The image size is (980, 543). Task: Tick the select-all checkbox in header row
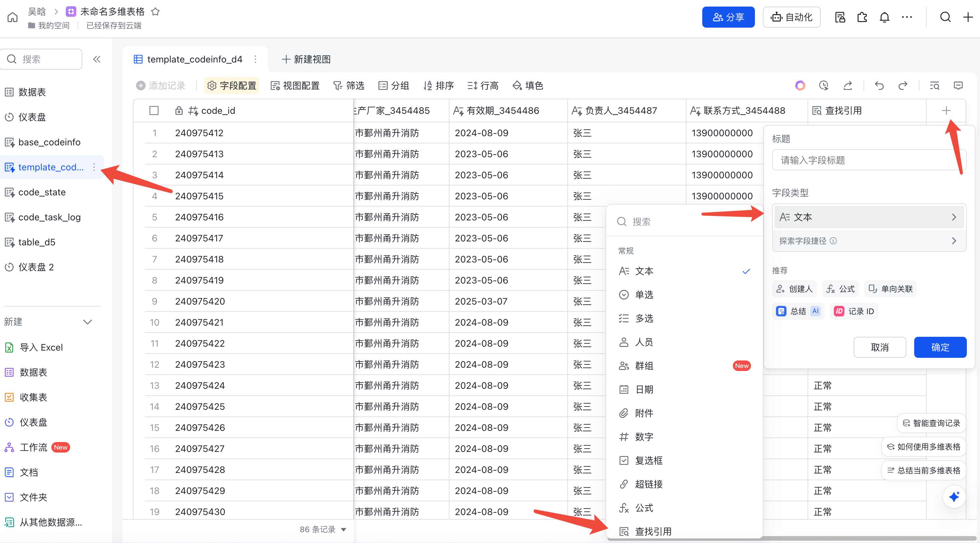click(154, 111)
